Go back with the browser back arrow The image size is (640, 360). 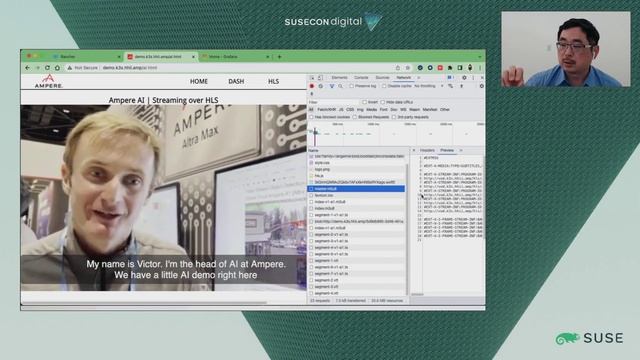click(27, 68)
